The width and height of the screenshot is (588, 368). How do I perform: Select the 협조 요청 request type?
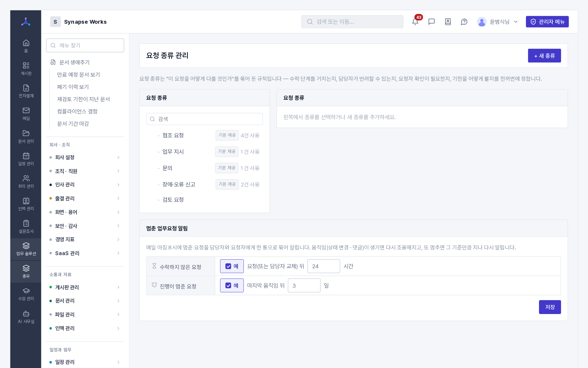[204, 135]
